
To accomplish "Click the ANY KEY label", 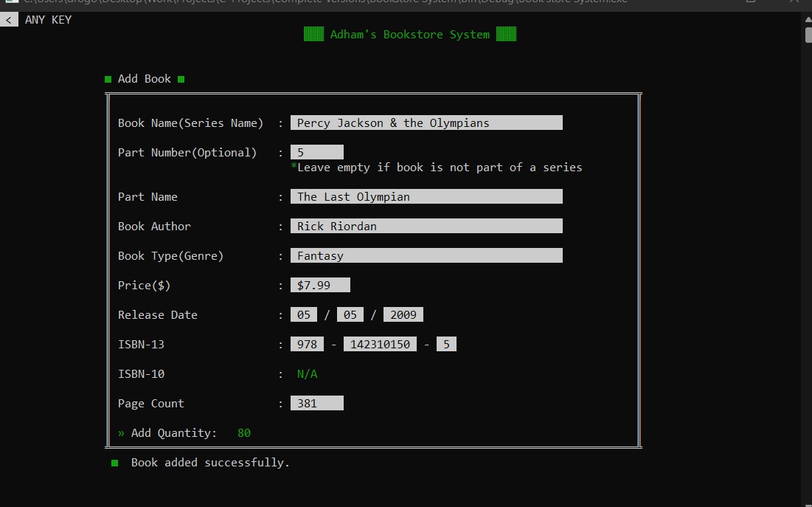I will coord(48,20).
